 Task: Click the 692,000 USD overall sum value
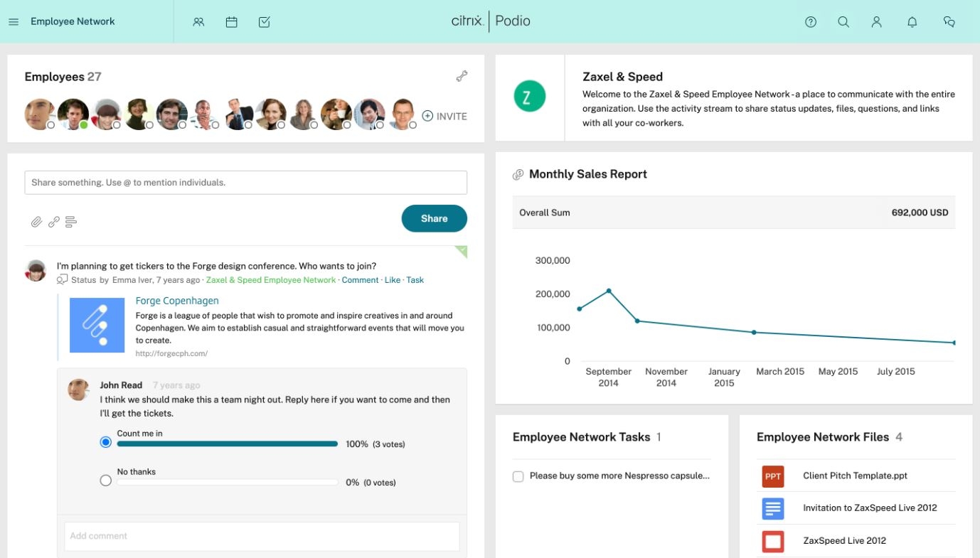click(920, 213)
